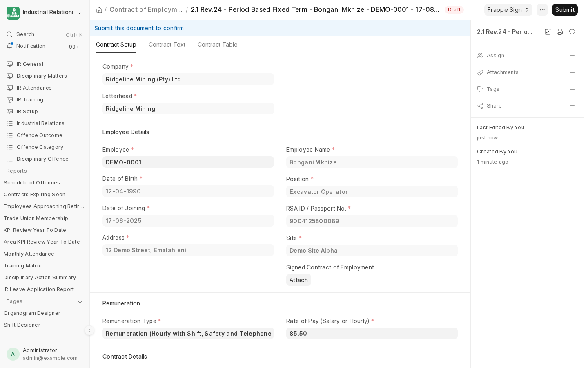The width and height of the screenshot is (588, 368).
Task: Open Contracts Expiring Soon report
Action: coord(35,195)
